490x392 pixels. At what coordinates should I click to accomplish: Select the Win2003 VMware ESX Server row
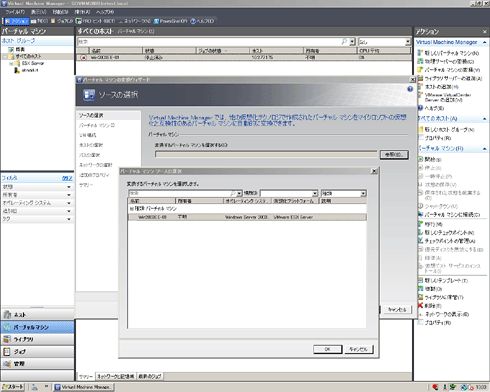point(247,217)
